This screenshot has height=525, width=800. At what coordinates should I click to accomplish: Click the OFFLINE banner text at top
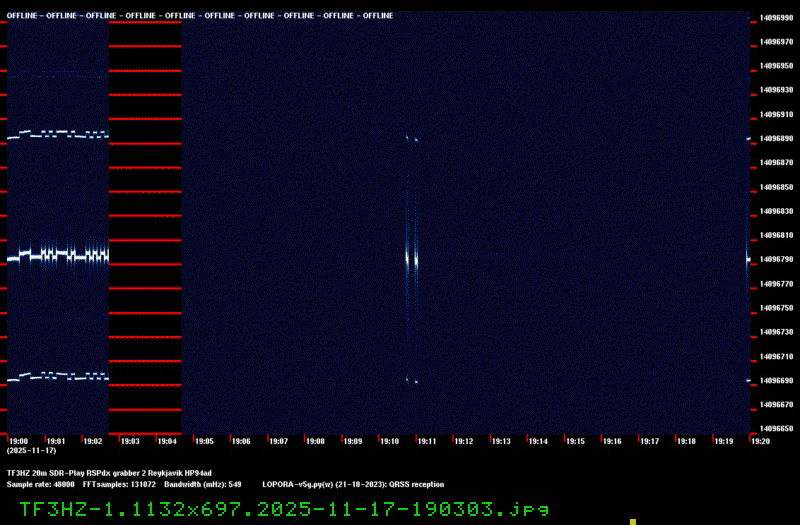200,16
